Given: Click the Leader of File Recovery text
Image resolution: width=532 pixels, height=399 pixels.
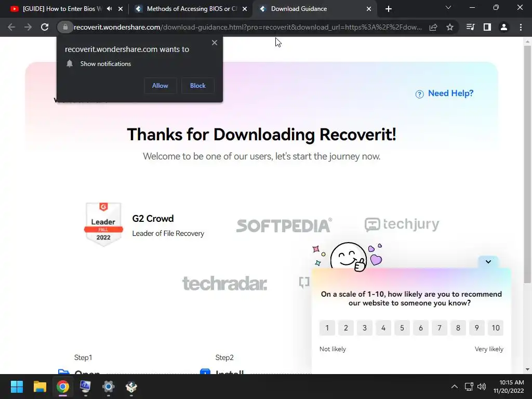Looking at the screenshot, I should pyautogui.click(x=168, y=233).
